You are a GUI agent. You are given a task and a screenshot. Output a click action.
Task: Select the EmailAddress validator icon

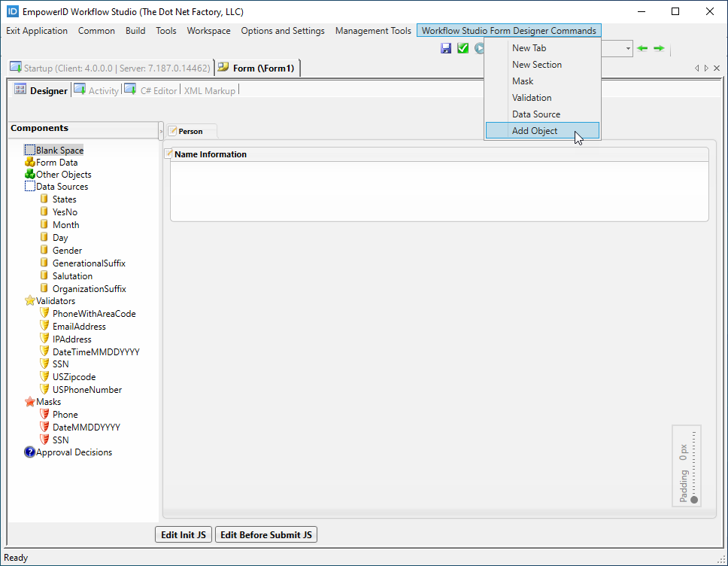44,326
